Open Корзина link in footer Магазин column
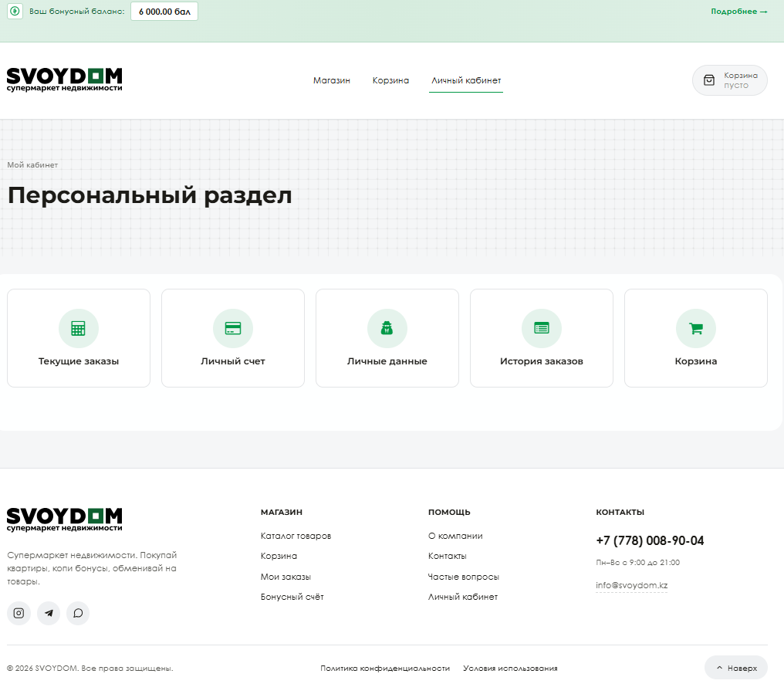784x694 pixels. tap(279, 556)
